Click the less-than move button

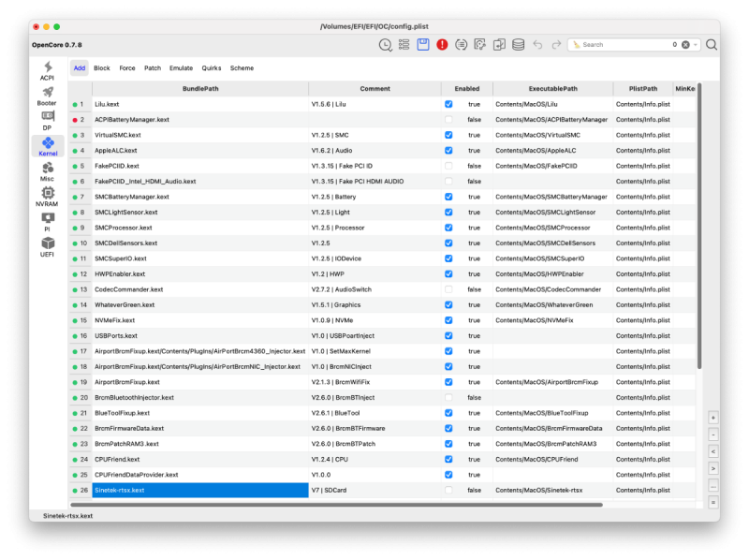(x=713, y=452)
